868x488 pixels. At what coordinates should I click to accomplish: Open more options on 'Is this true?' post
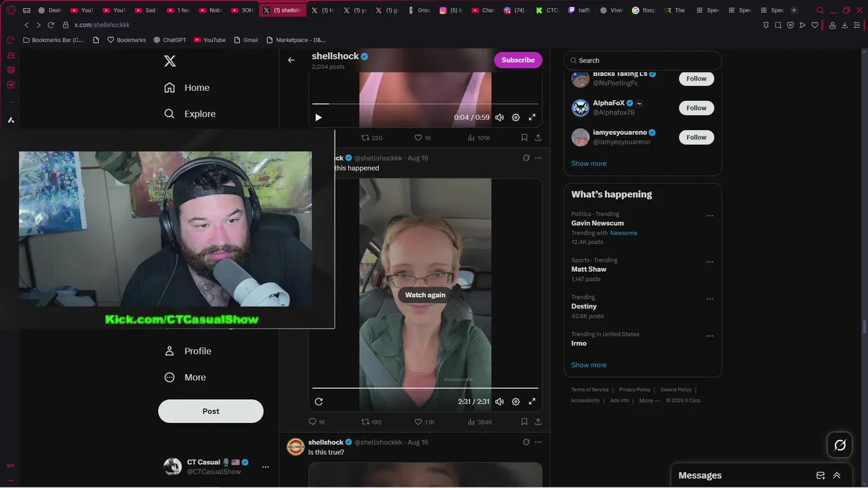[538, 442]
